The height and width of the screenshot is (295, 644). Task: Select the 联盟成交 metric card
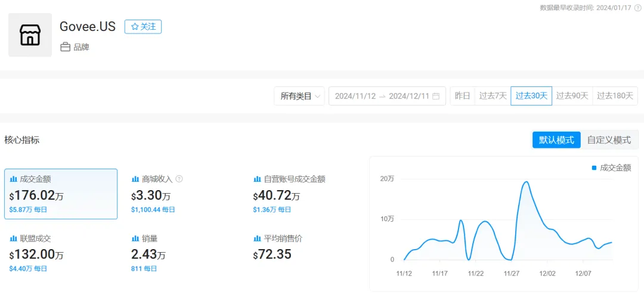pyautogui.click(x=61, y=253)
